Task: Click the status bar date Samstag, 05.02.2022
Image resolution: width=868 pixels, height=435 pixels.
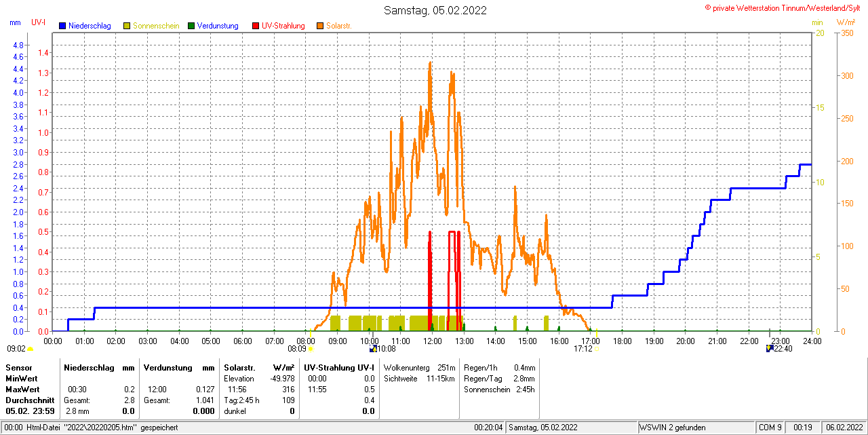Action: coord(543,428)
